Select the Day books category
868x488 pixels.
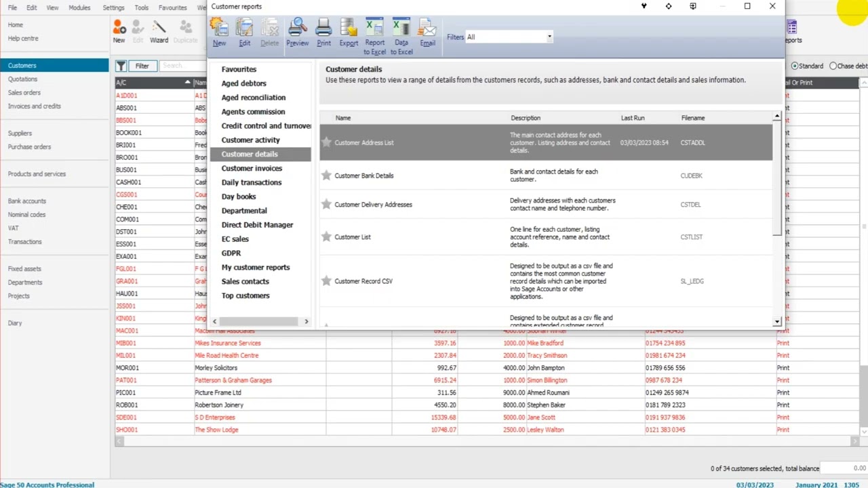[x=239, y=197]
